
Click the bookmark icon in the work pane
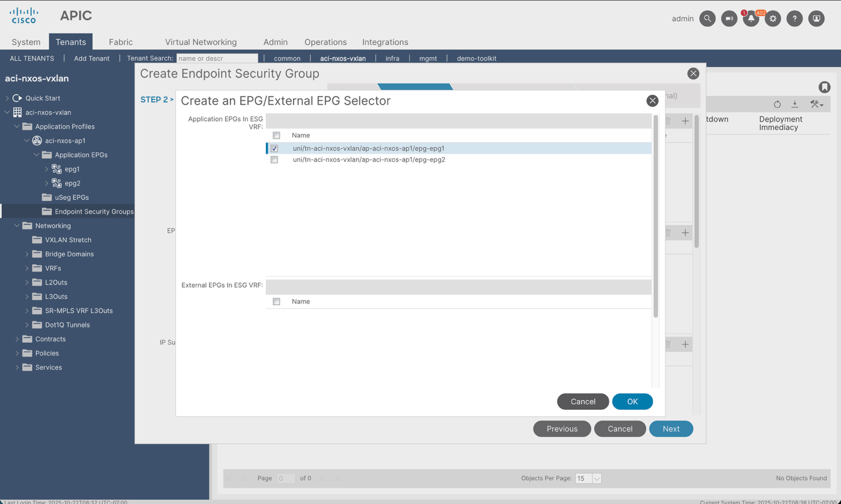tap(825, 87)
